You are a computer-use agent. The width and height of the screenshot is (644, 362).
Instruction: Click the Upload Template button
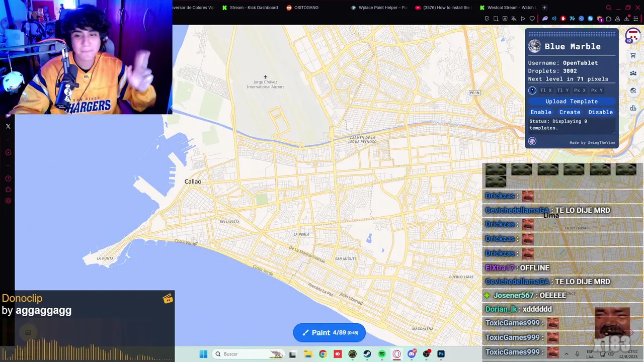click(572, 102)
